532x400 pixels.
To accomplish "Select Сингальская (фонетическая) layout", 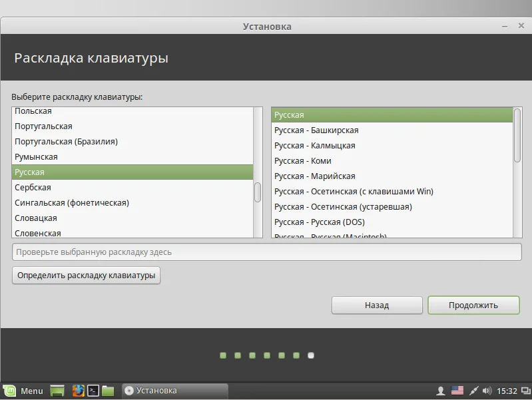I will tap(133, 202).
